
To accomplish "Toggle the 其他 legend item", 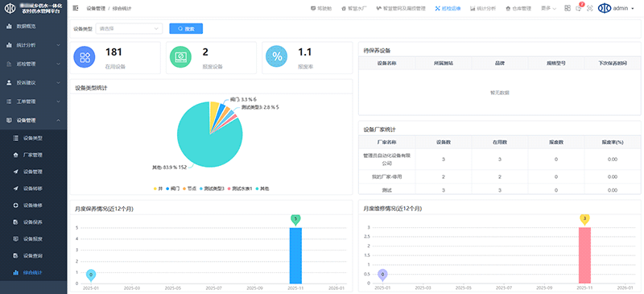I will tap(262, 188).
